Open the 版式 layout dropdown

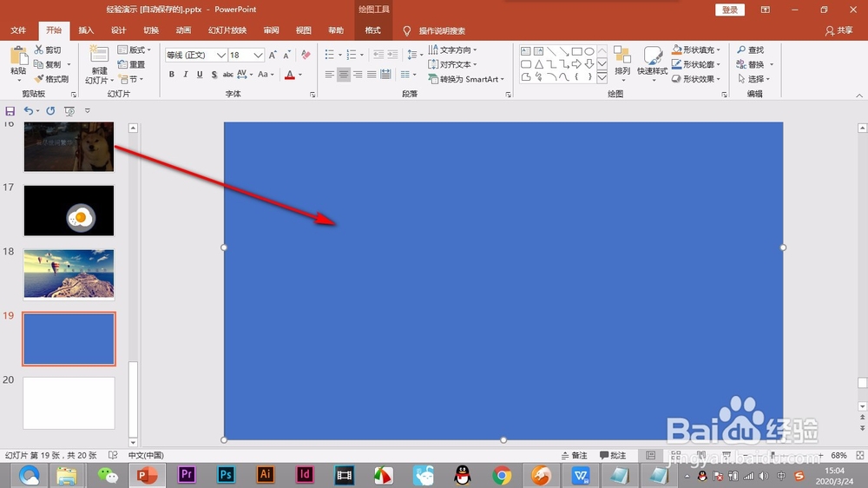tap(135, 49)
